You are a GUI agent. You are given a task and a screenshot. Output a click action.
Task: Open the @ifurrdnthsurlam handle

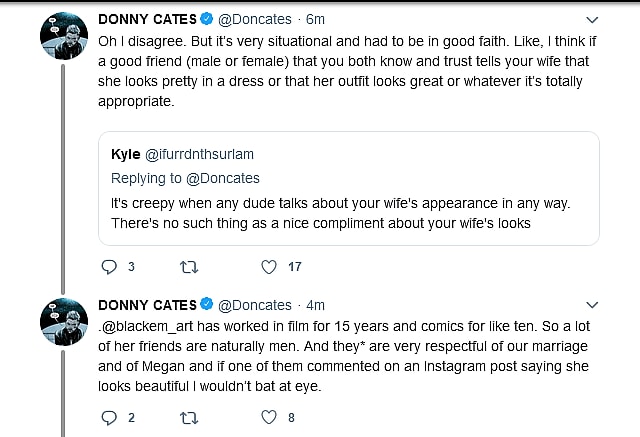(x=200, y=154)
